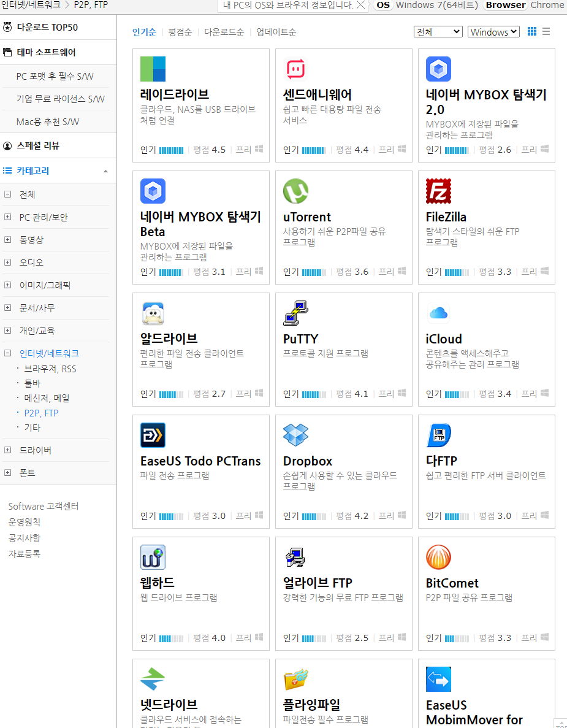Open the uTorrent icon
This screenshot has height=728, width=567.
click(x=295, y=191)
